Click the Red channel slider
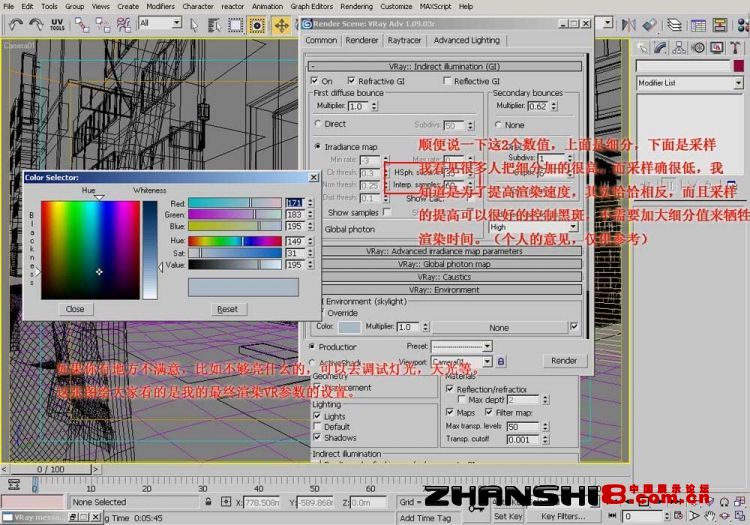 [235, 203]
